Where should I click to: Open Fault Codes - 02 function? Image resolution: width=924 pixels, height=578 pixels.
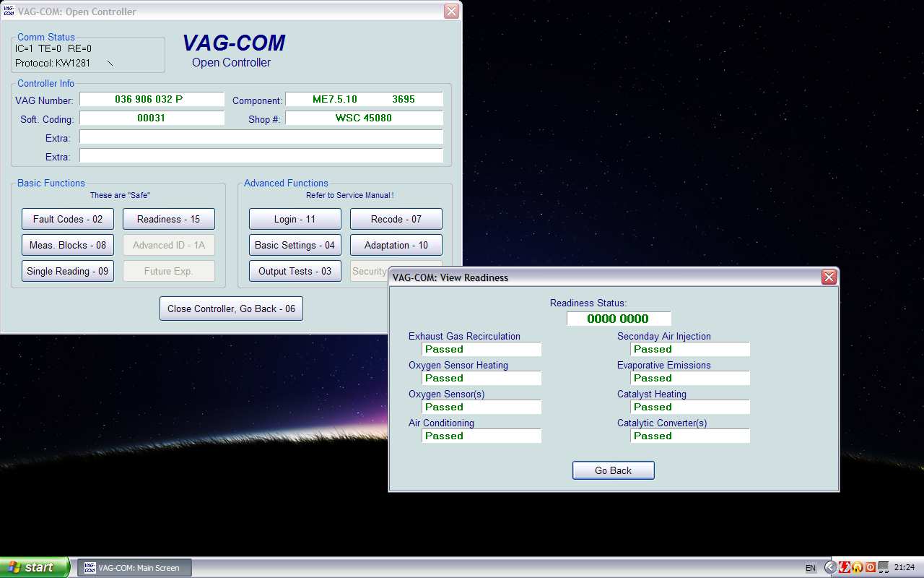point(68,219)
